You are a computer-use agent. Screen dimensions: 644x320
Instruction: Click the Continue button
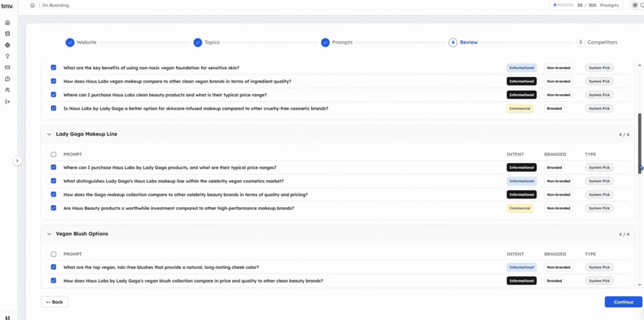pyautogui.click(x=623, y=302)
